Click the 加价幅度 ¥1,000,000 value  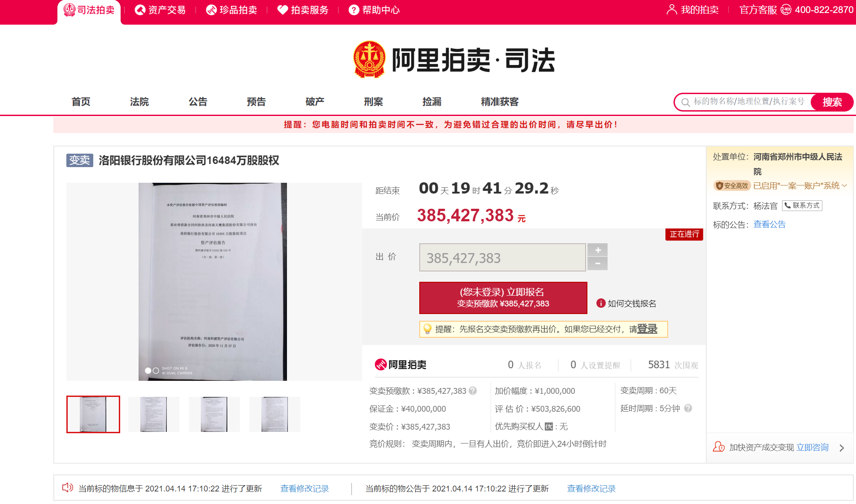coord(555,391)
